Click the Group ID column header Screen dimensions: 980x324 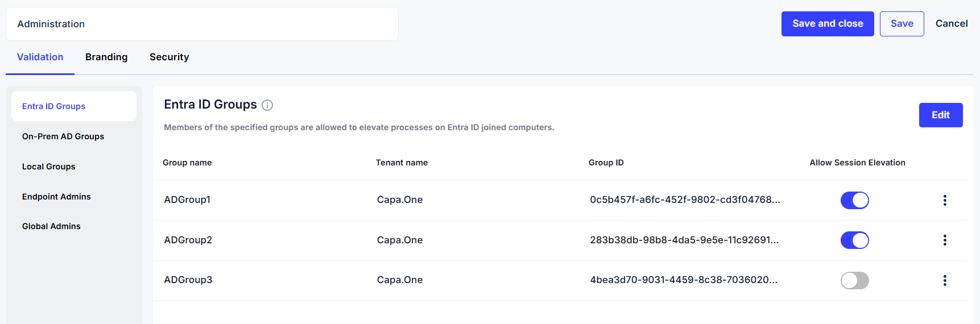(x=606, y=163)
